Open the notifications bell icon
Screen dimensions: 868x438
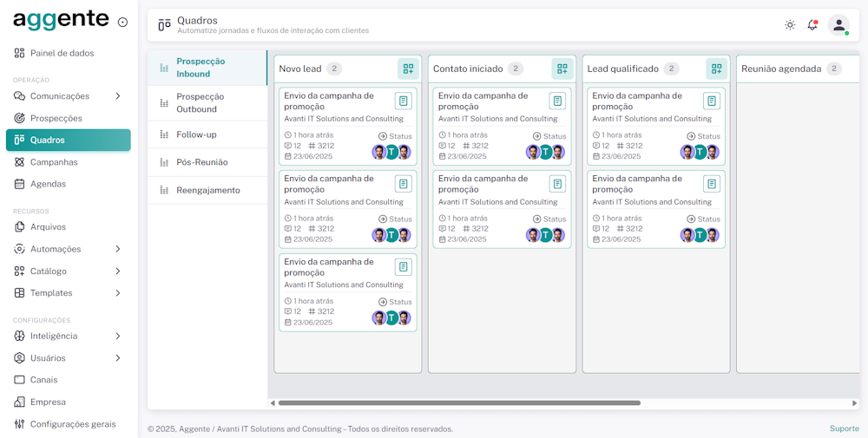click(x=812, y=25)
